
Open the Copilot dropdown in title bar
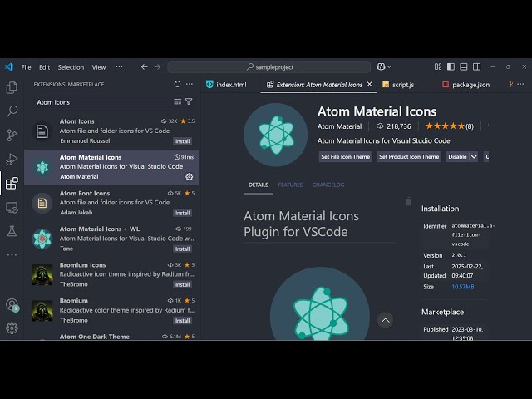click(383, 67)
